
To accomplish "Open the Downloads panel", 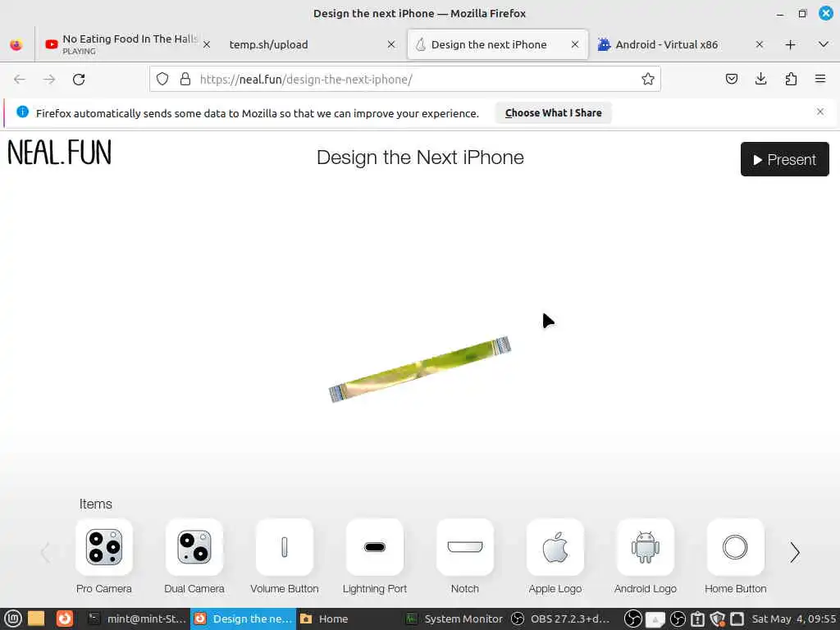I will 760,80.
